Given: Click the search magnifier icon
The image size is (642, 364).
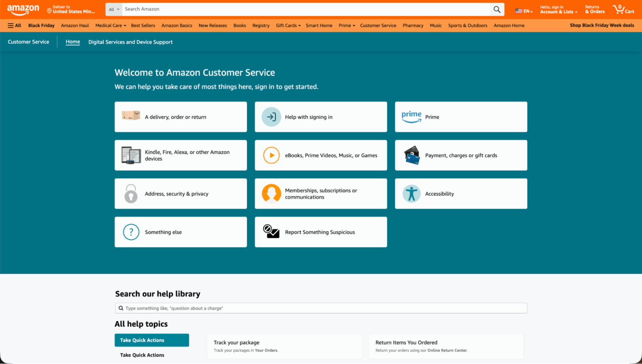Looking at the screenshot, I should (497, 9).
